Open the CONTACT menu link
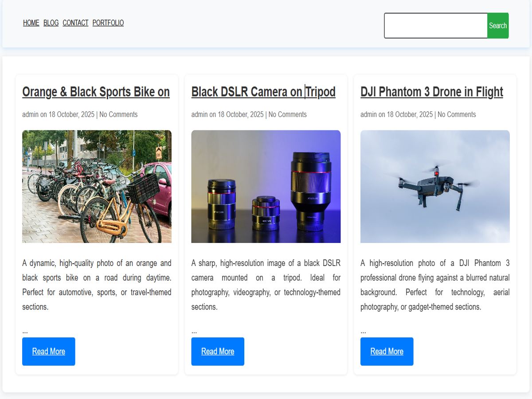The width and height of the screenshot is (532, 399). click(75, 23)
